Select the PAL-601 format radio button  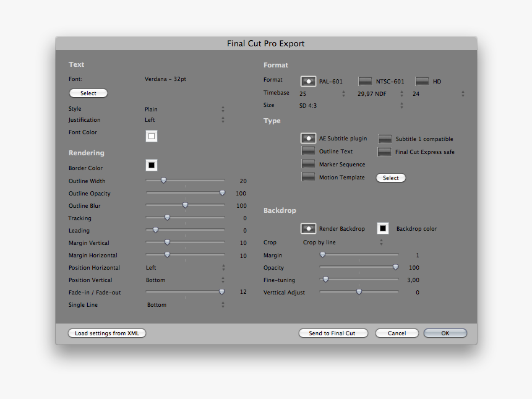pyautogui.click(x=308, y=82)
